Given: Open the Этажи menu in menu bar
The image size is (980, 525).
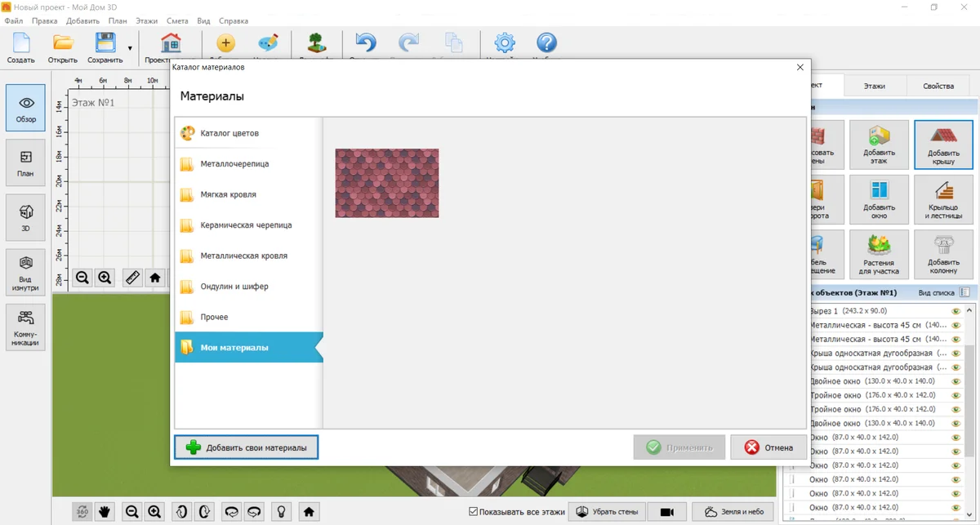Looking at the screenshot, I should tap(147, 20).
